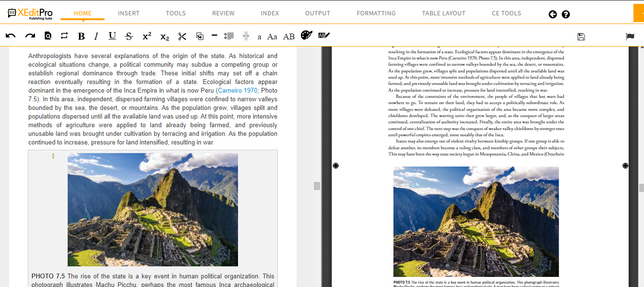Click the back arrow circle icon

[553, 14]
